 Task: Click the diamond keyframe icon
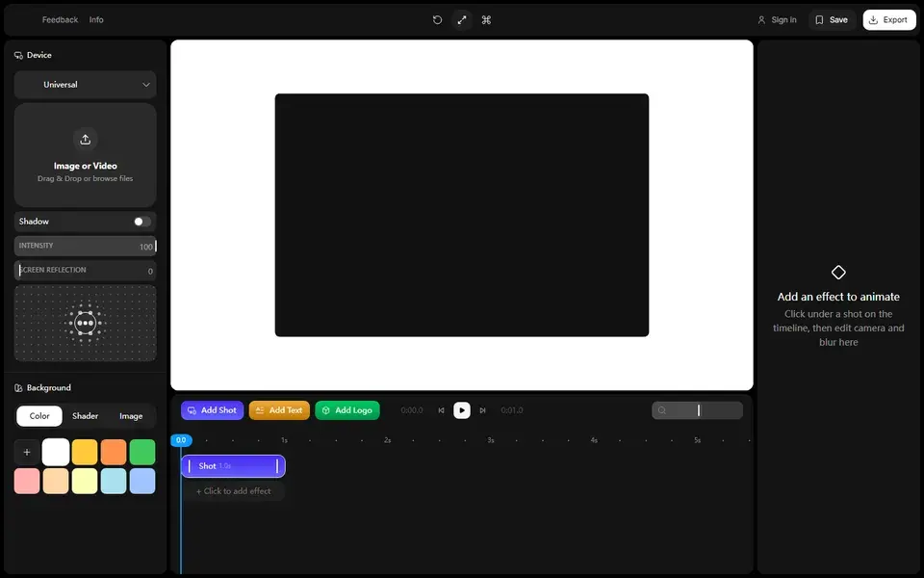coord(838,273)
